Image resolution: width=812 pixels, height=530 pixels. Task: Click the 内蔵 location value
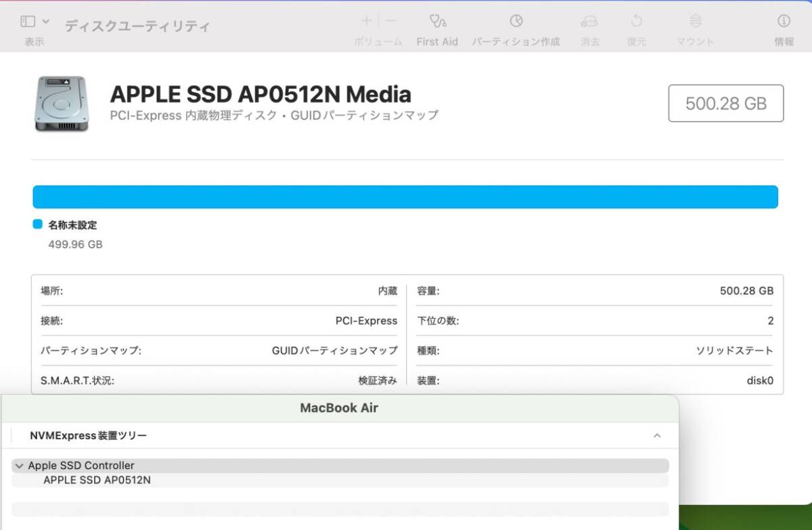pyautogui.click(x=388, y=291)
